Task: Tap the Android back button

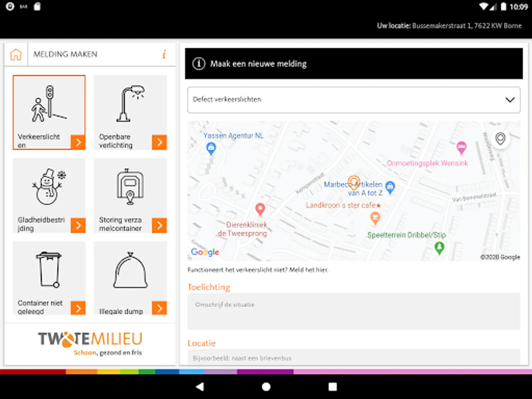Action: pyautogui.click(x=199, y=387)
